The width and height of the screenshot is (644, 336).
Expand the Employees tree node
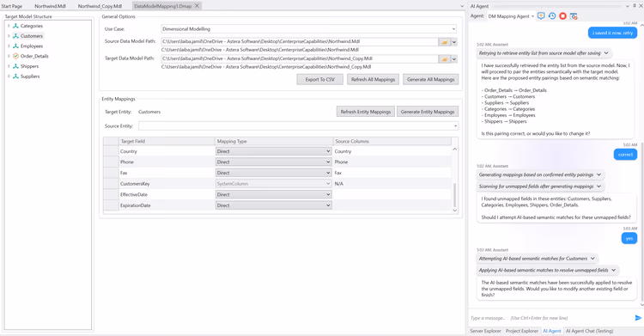pyautogui.click(x=9, y=46)
